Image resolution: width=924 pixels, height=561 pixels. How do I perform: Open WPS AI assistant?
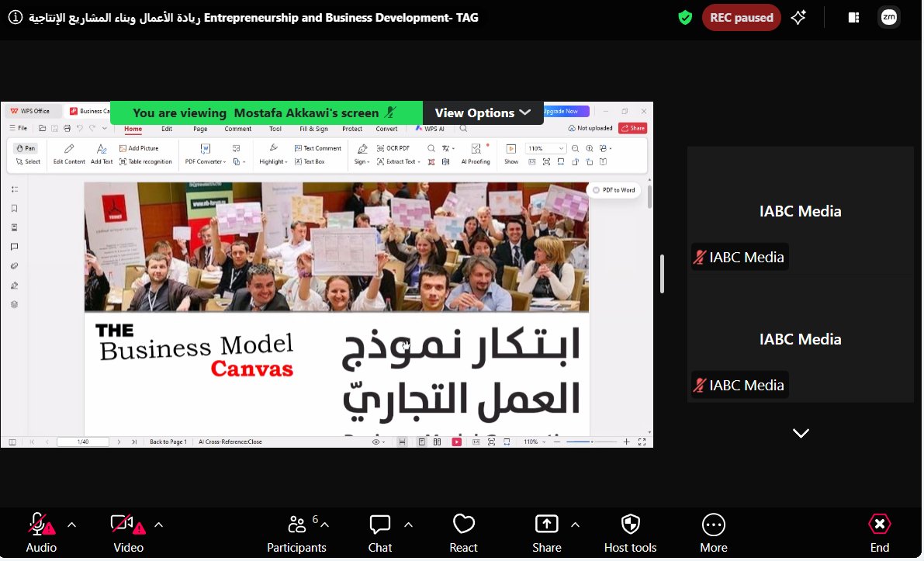click(x=430, y=129)
